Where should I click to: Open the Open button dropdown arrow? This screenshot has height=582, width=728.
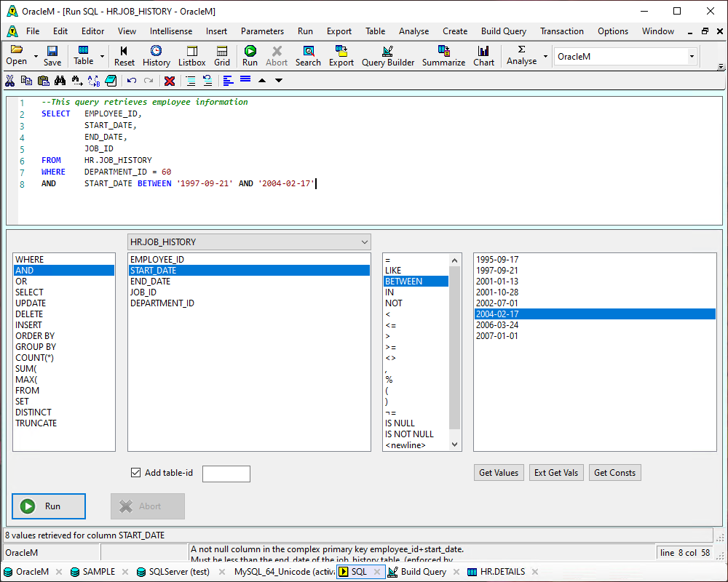click(36, 56)
